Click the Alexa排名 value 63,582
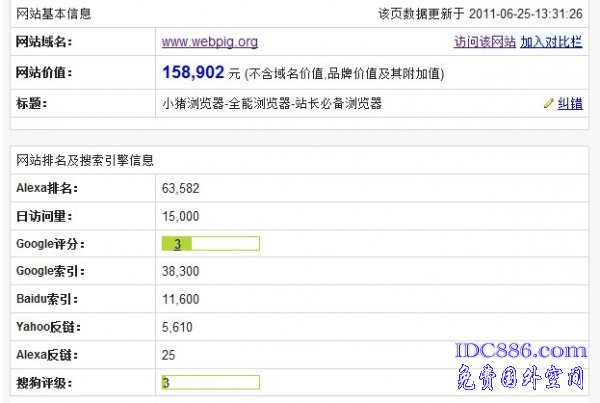This screenshot has height=403, width=600. (x=180, y=188)
